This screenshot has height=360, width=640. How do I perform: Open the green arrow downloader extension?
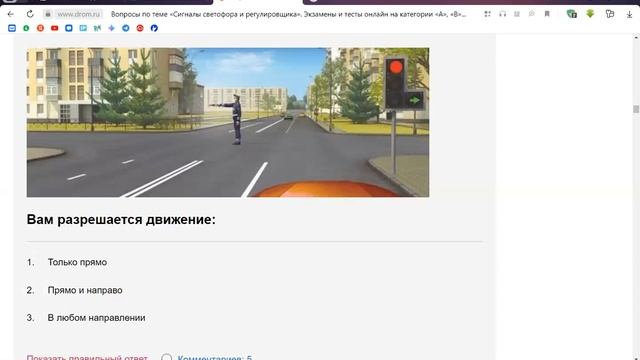click(x=590, y=13)
